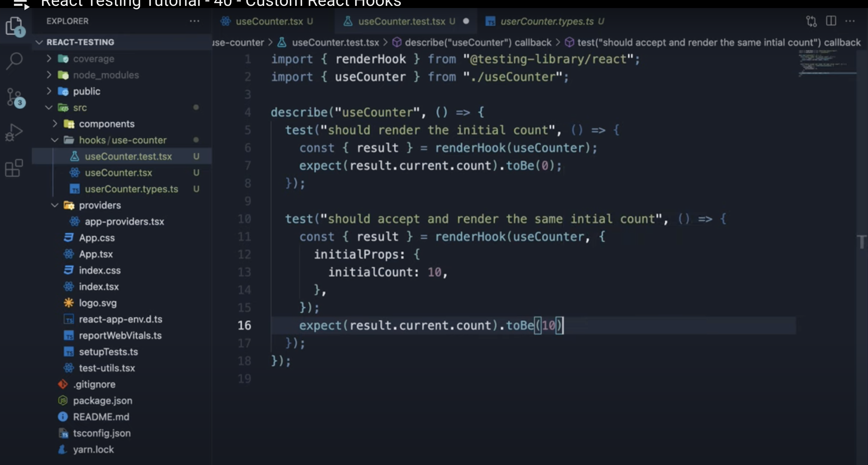868x465 pixels.
Task: Open the Explorer activity bar icon
Action: pyautogui.click(x=14, y=26)
